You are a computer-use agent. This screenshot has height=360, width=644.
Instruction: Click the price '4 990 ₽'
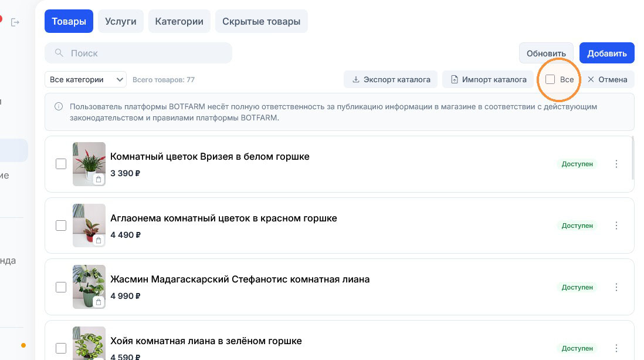pyautogui.click(x=126, y=296)
